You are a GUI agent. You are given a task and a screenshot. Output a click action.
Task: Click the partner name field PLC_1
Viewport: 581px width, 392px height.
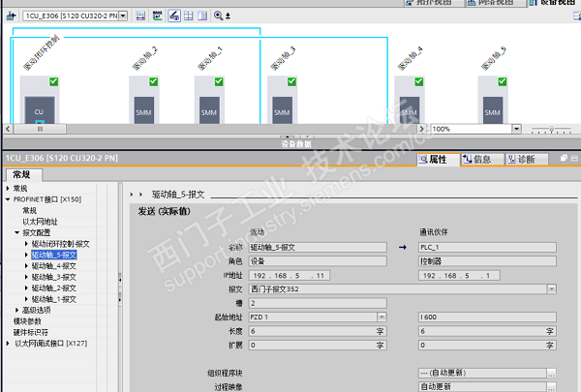pyautogui.click(x=488, y=248)
